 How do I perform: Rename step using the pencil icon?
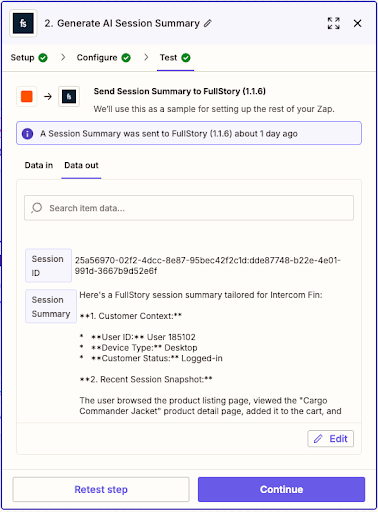point(208,23)
